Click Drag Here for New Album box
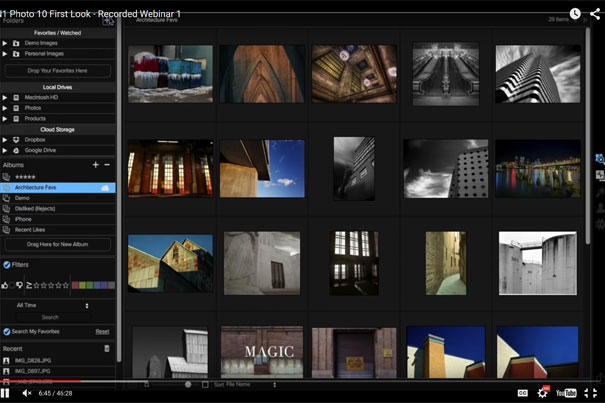 click(x=57, y=244)
